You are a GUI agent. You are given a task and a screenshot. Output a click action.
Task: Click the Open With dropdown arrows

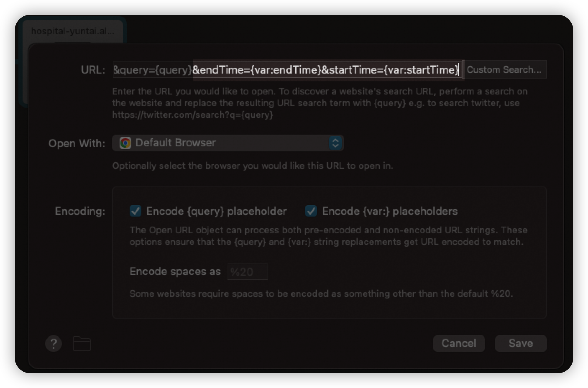point(335,143)
